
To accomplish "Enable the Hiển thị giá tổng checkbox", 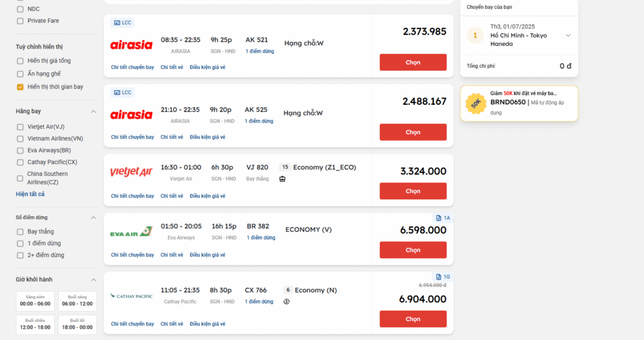I will click(20, 61).
